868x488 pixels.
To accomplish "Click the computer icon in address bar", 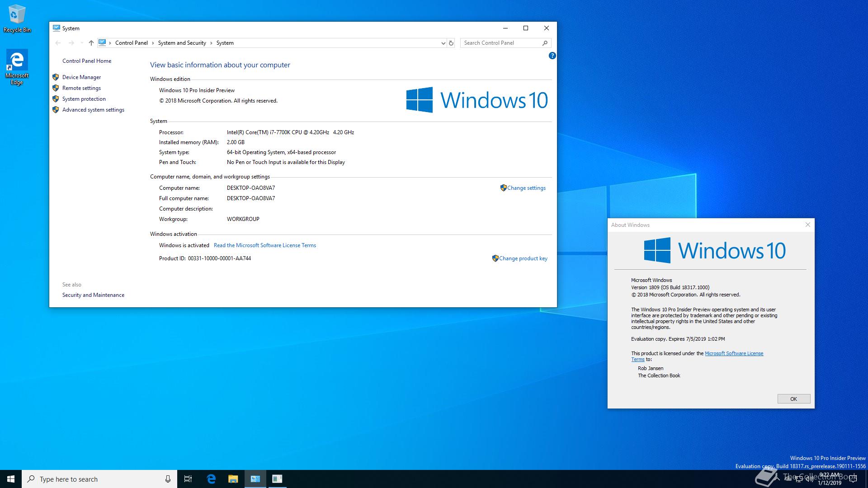I will (102, 42).
